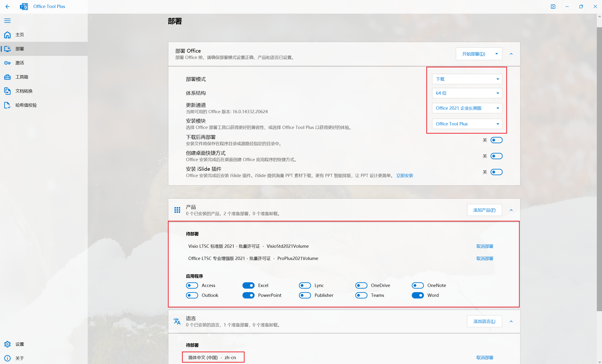Enable the Teams application toggle
This screenshot has width=602, height=364.
[361, 295]
